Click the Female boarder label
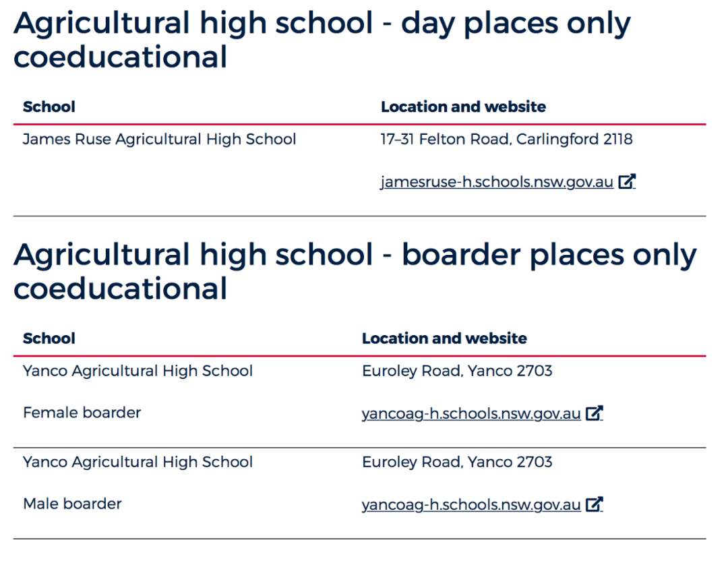Screen dimensions: 728x561 82,413
